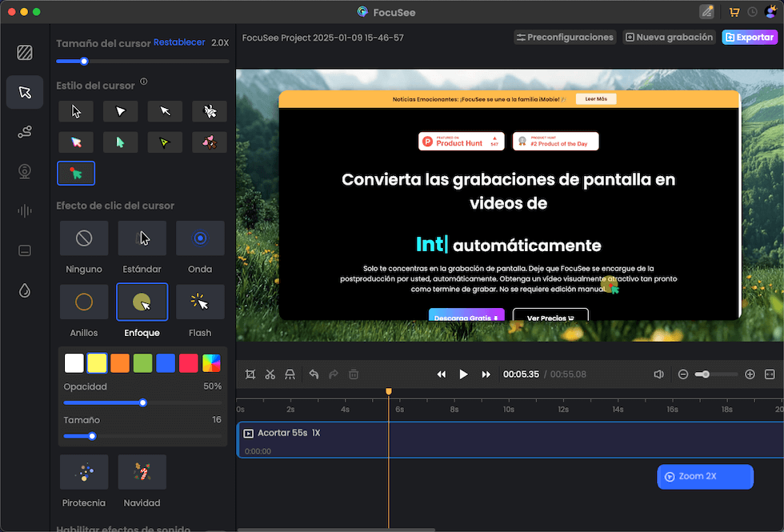This screenshot has width=784, height=532.
Task: Pick the green color swatch
Action: (142, 363)
